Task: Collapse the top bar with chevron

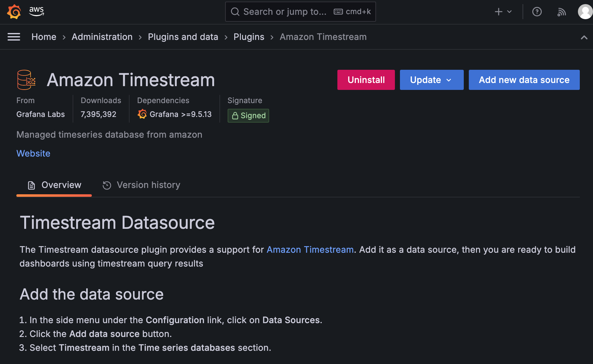Action: [x=584, y=37]
